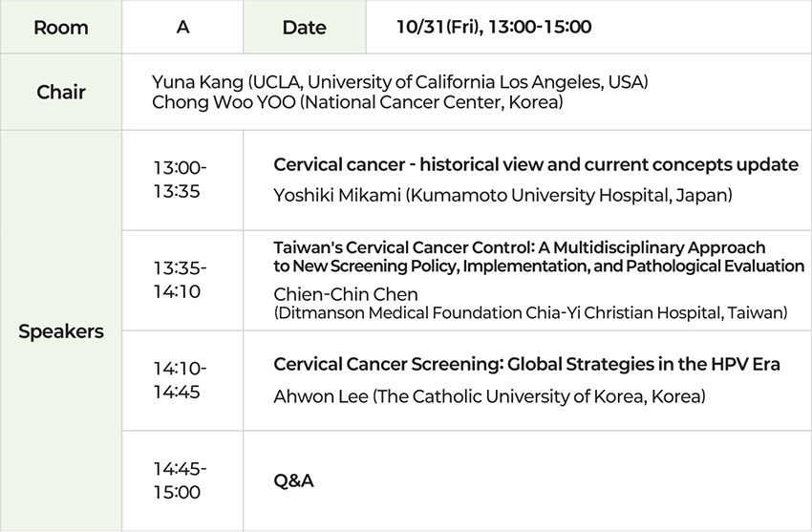Click the Speakers row label

tap(60, 332)
